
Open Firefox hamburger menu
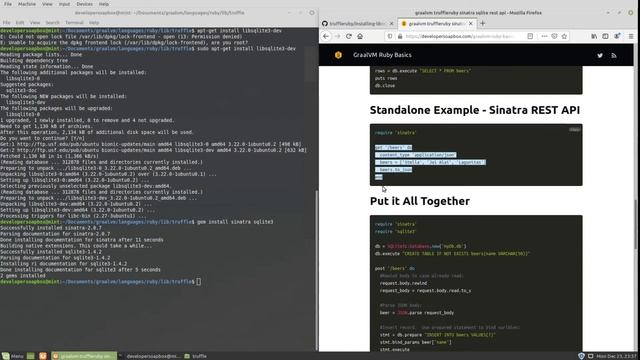pyautogui.click(x=631, y=36)
